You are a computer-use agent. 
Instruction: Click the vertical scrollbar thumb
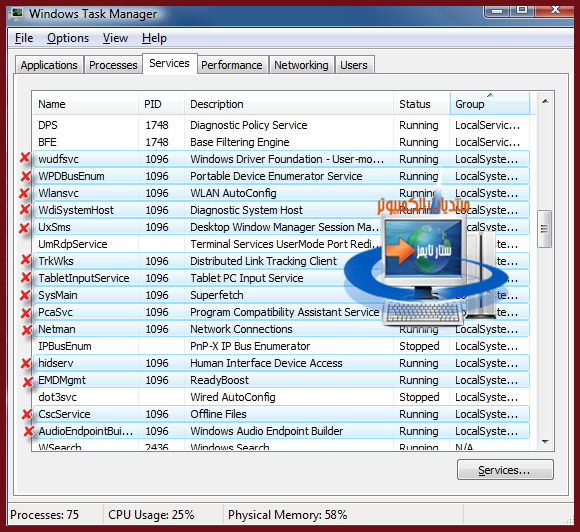click(x=544, y=229)
